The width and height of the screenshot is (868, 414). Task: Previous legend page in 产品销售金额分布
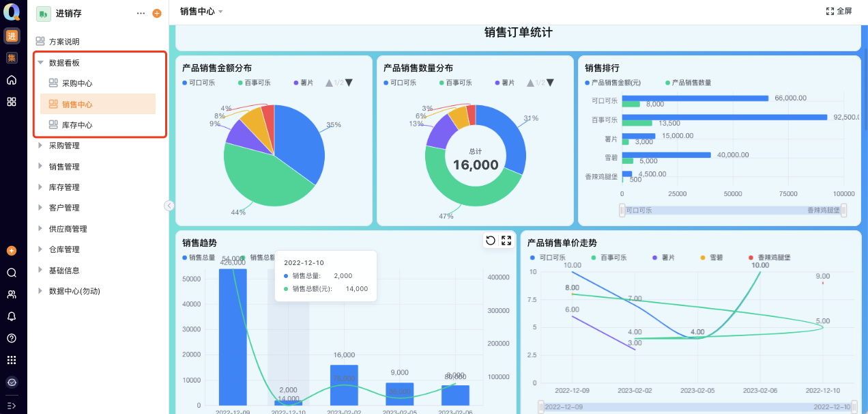(329, 83)
